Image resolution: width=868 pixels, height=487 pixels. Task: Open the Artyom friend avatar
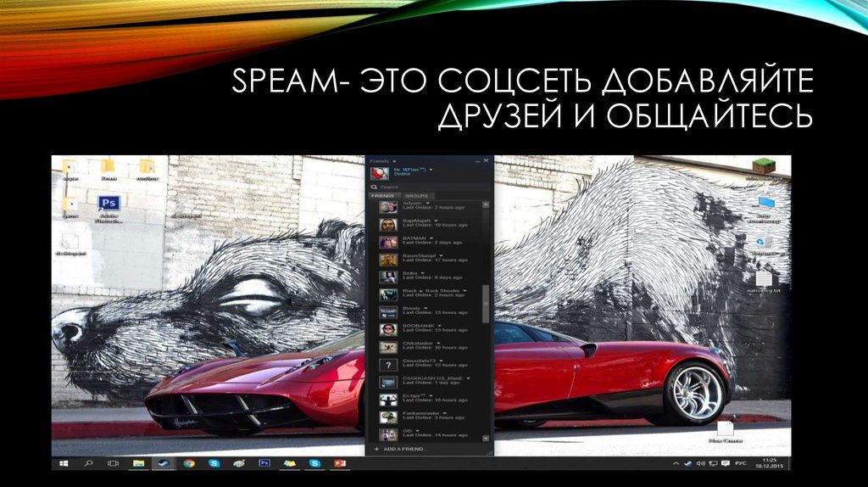tap(388, 207)
